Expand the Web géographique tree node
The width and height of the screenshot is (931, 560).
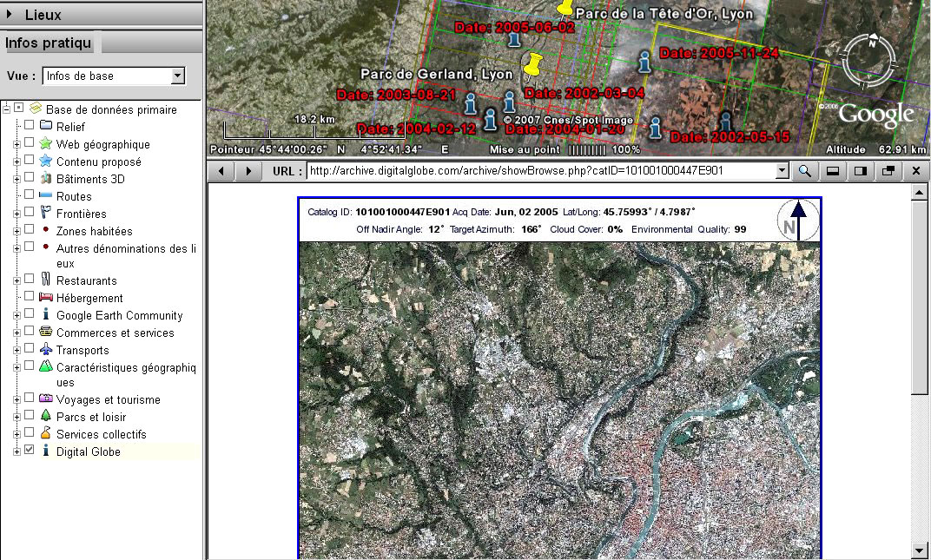coord(17,144)
